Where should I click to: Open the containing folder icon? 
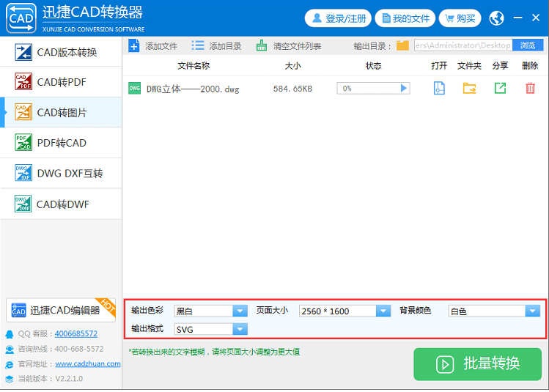[469, 88]
